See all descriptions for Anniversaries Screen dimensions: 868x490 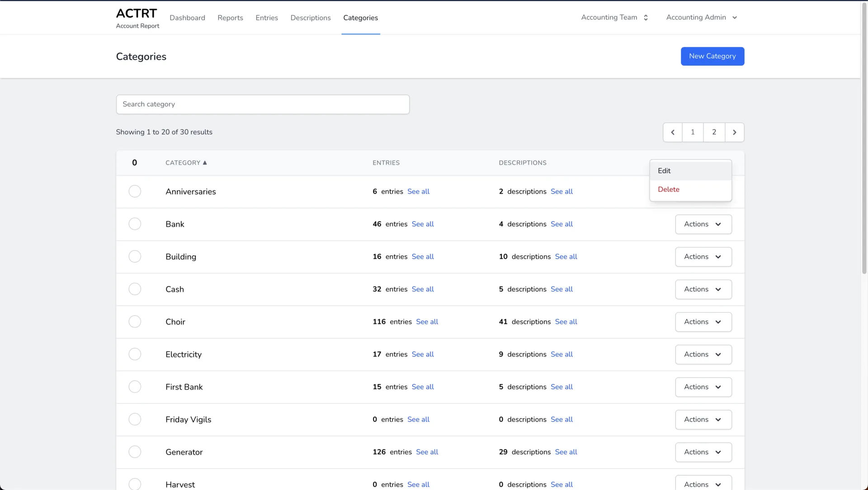click(x=561, y=191)
